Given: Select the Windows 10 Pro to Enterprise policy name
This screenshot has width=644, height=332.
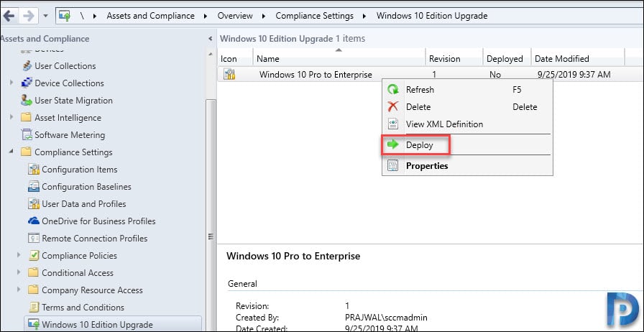Looking at the screenshot, I should (x=316, y=75).
